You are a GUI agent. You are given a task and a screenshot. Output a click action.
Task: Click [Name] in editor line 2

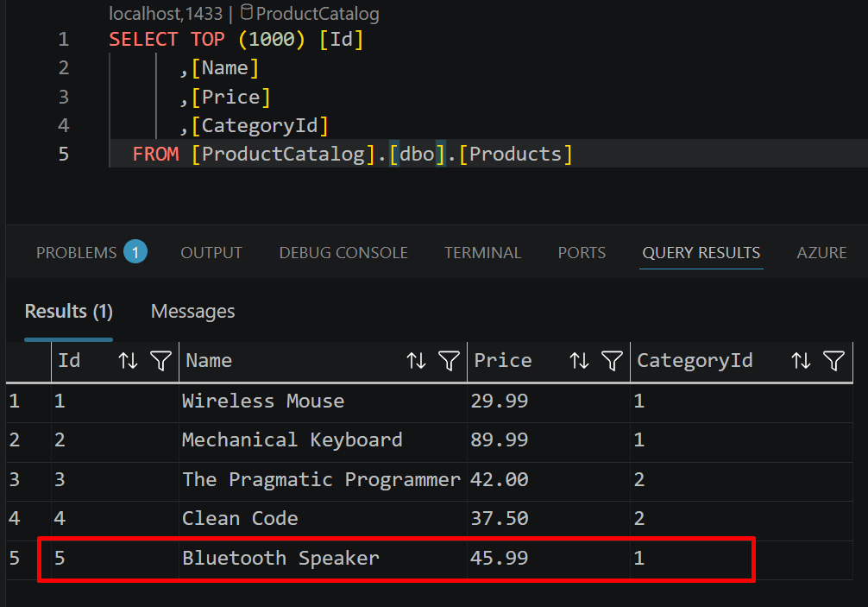[x=224, y=68]
